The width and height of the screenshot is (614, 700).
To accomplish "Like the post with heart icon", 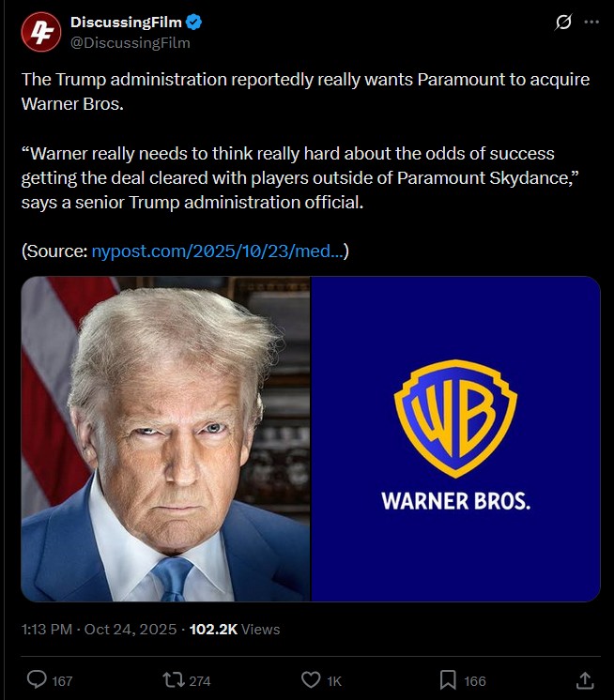I will click(311, 680).
